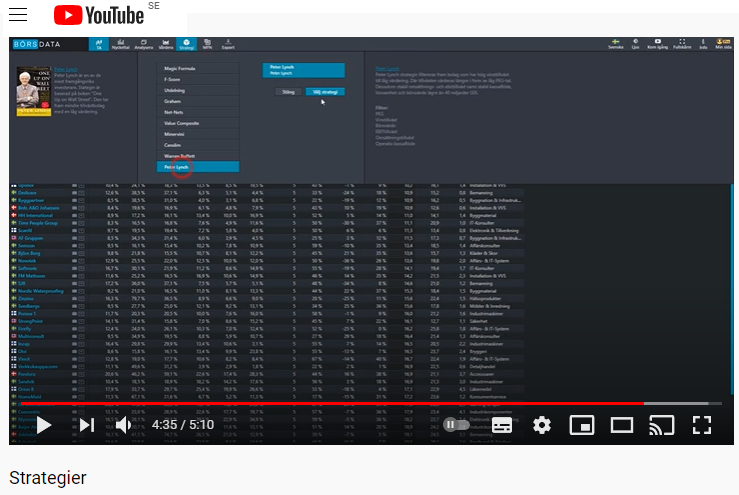Enable the miniplayer

point(582,425)
